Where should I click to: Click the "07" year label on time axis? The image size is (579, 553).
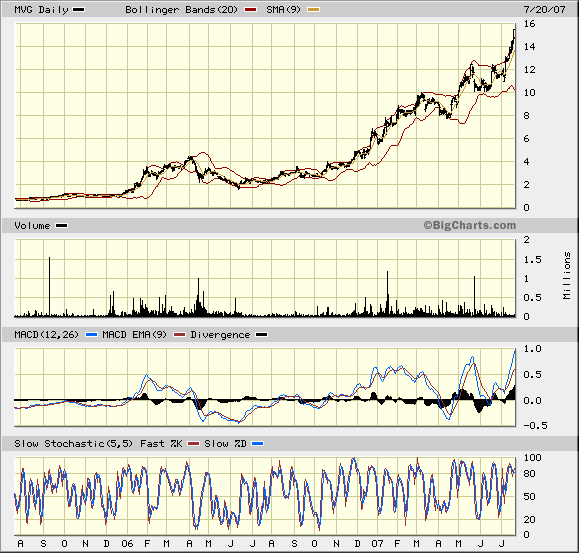point(377,544)
